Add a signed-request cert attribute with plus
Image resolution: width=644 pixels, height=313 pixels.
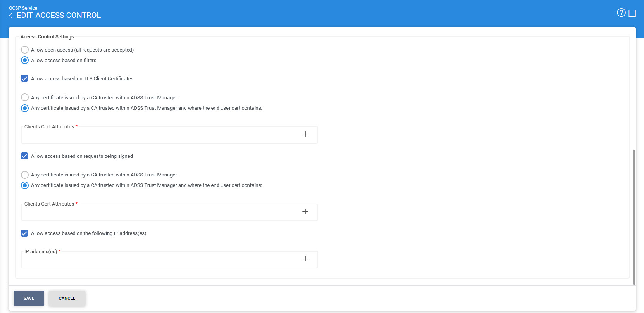tap(305, 212)
